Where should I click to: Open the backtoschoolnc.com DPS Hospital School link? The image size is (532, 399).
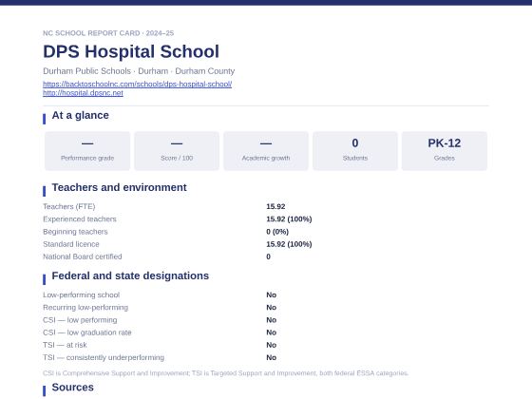138,84
